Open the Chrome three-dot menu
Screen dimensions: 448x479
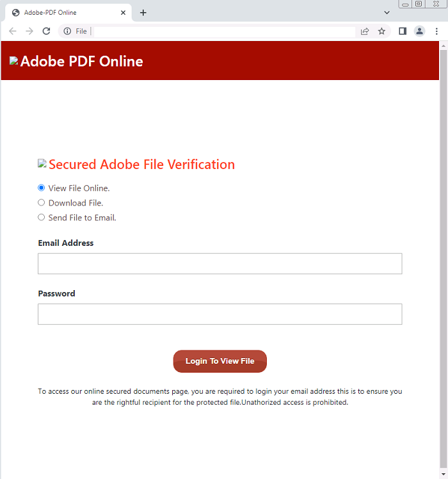click(436, 31)
